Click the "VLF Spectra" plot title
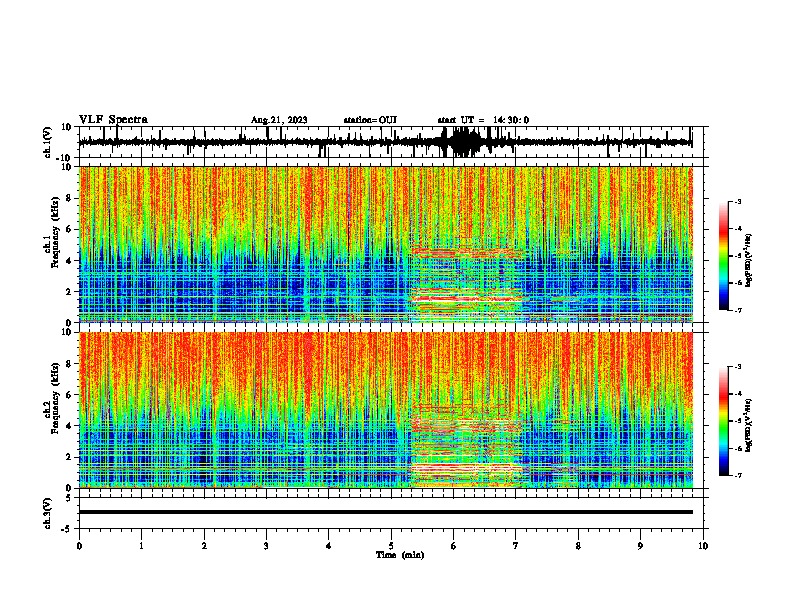The image size is (792, 612). (113, 119)
